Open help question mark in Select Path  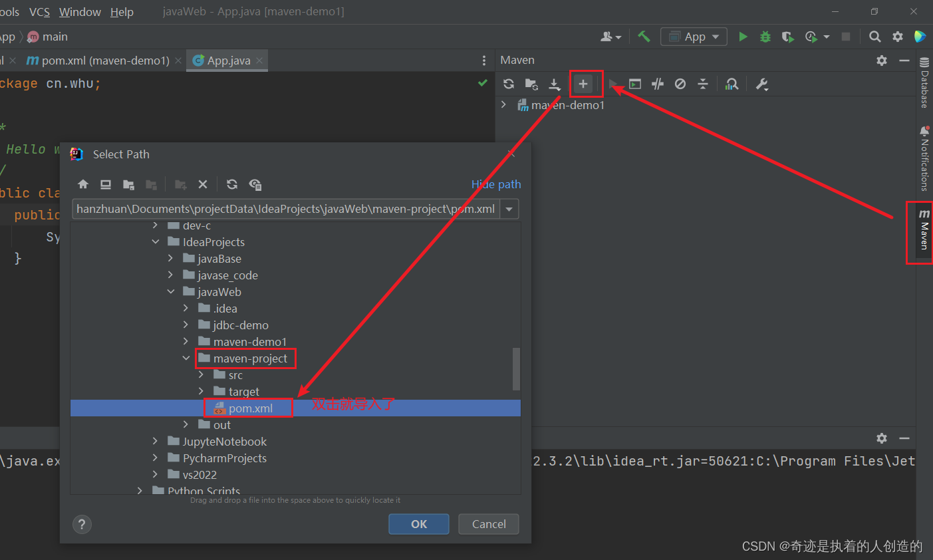82,524
